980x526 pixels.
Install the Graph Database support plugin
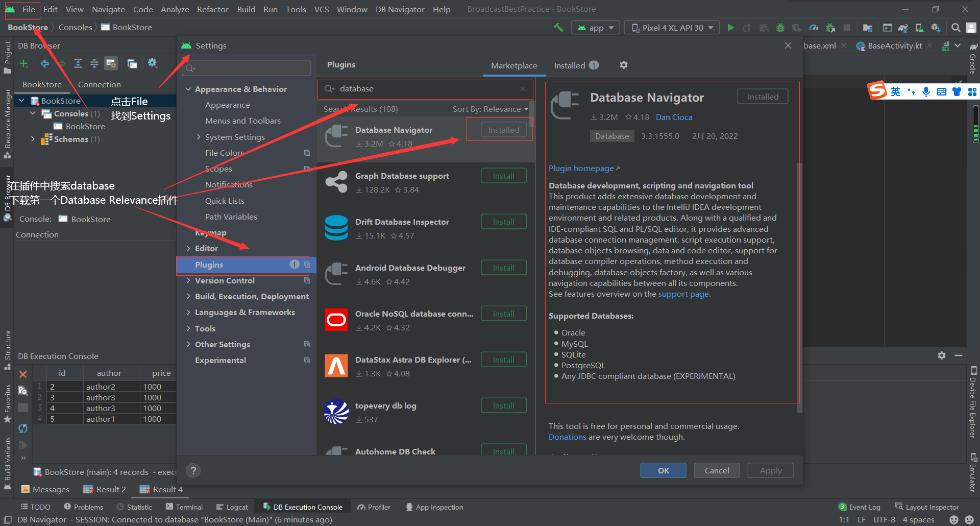pyautogui.click(x=503, y=176)
